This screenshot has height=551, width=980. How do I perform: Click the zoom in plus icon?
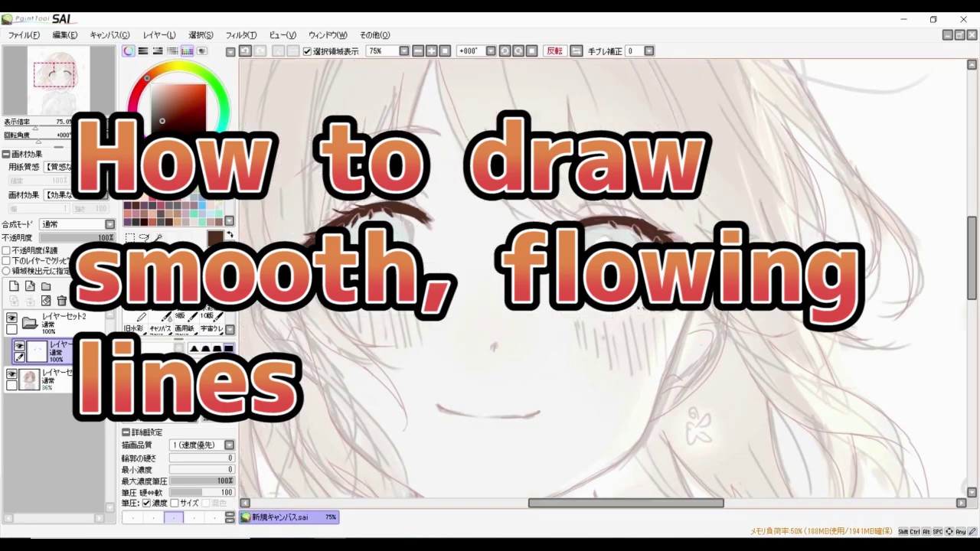point(432,51)
